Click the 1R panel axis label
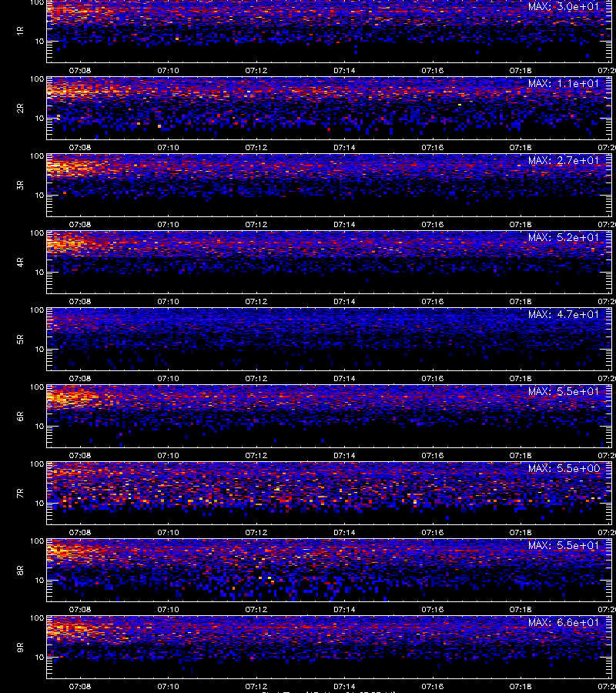The image size is (616, 693). point(20,31)
